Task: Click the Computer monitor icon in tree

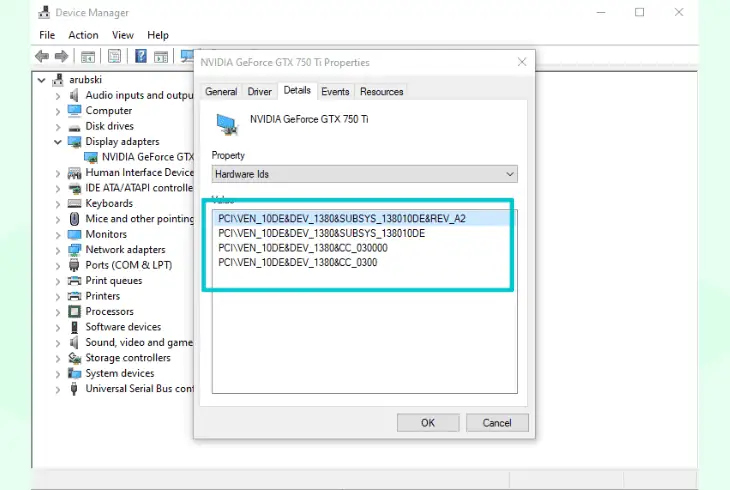Action: pyautogui.click(x=74, y=111)
